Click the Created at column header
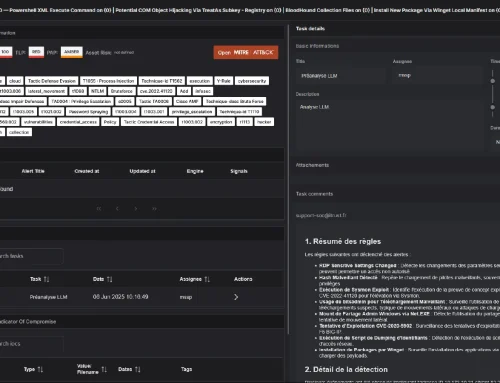This screenshot has width=500, height=383. (87, 171)
